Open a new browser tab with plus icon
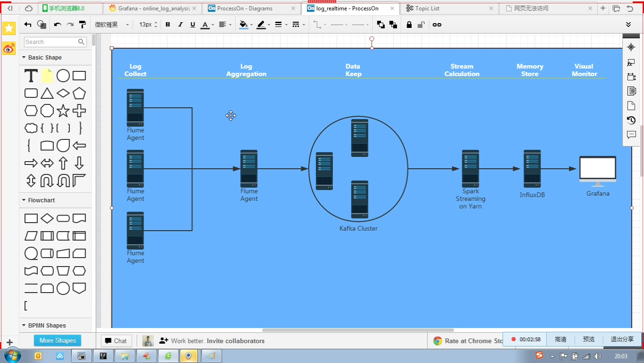 click(x=603, y=8)
